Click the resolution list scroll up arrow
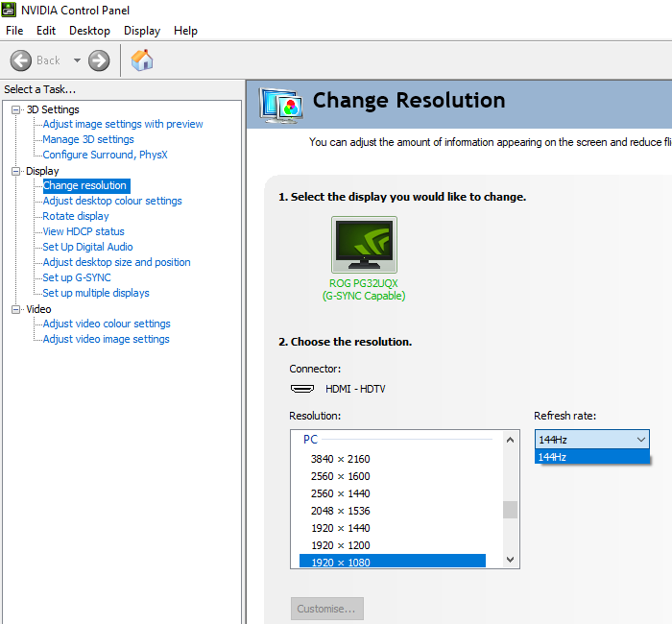The width and height of the screenshot is (672, 624). tap(510, 440)
